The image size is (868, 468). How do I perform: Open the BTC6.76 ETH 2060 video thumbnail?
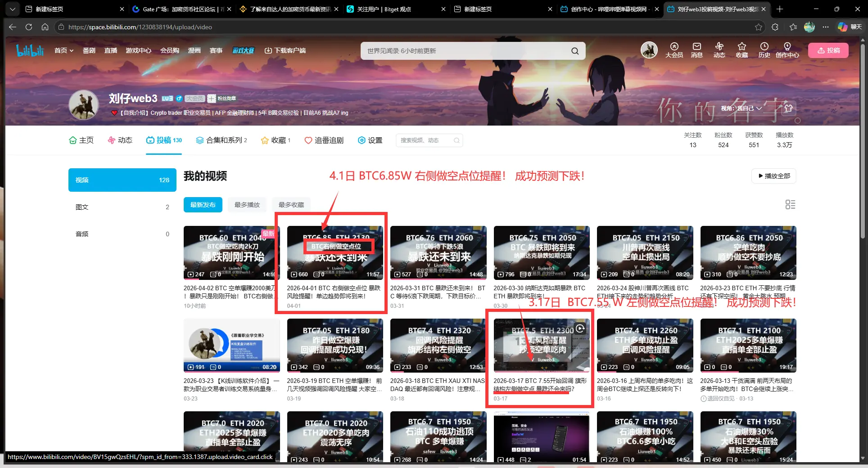click(439, 252)
